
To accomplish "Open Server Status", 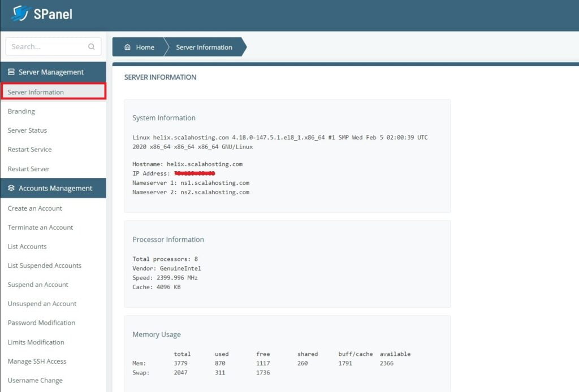I will tap(27, 130).
